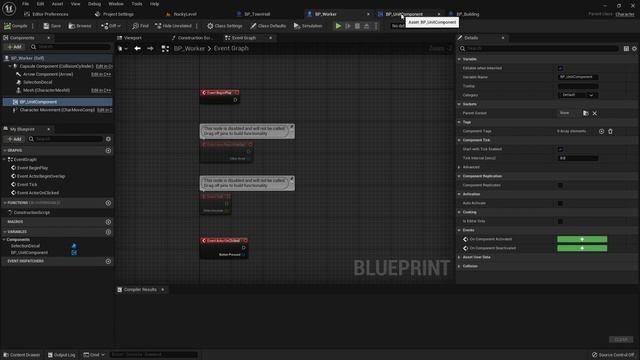The height and width of the screenshot is (360, 640).
Task: Add new item in My Blueprint panel
Action: tap(14, 139)
